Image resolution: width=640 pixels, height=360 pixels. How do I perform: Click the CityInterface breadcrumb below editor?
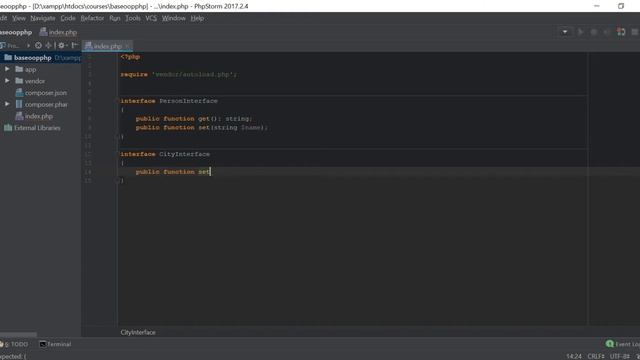(138, 332)
